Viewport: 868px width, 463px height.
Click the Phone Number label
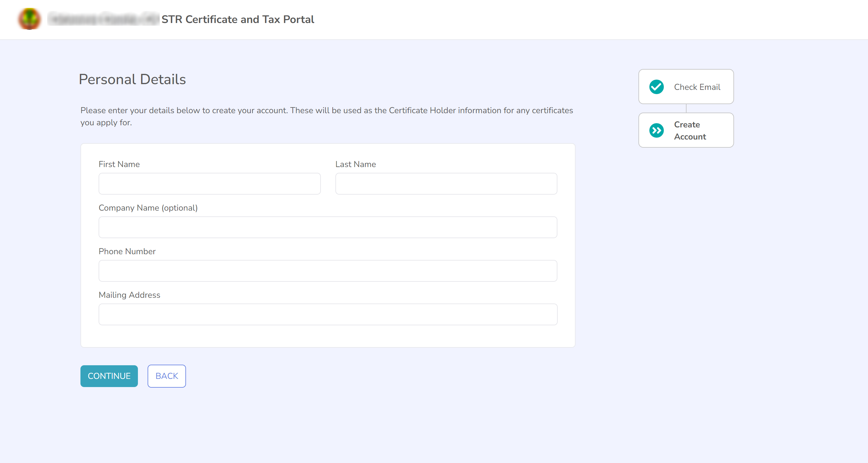[127, 251]
